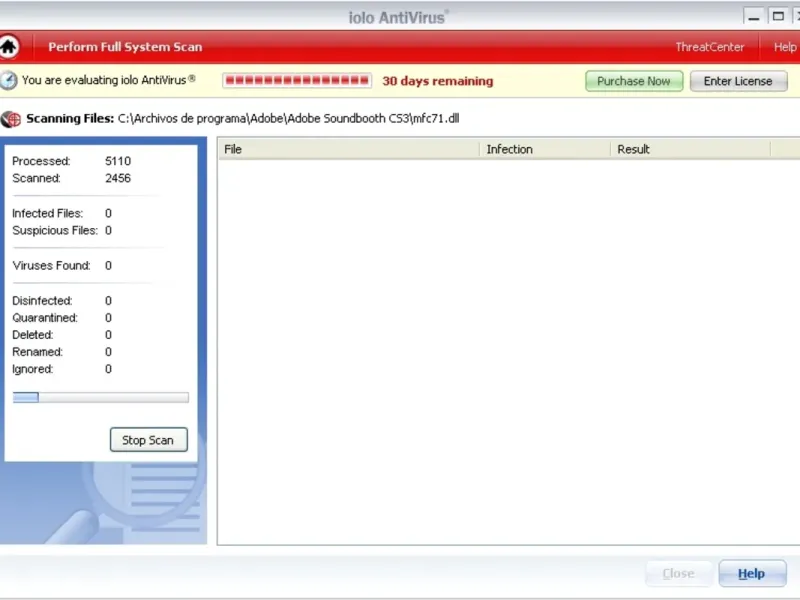This screenshot has height=600, width=800.
Task: Open ThreatCenter
Action: (710, 47)
